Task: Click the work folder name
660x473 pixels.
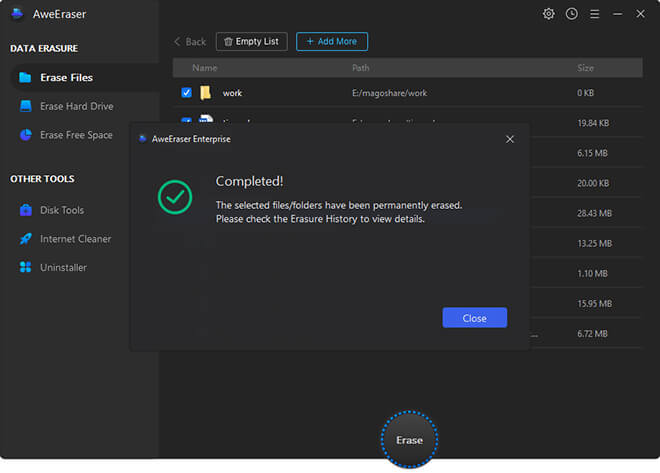Action: click(x=232, y=93)
